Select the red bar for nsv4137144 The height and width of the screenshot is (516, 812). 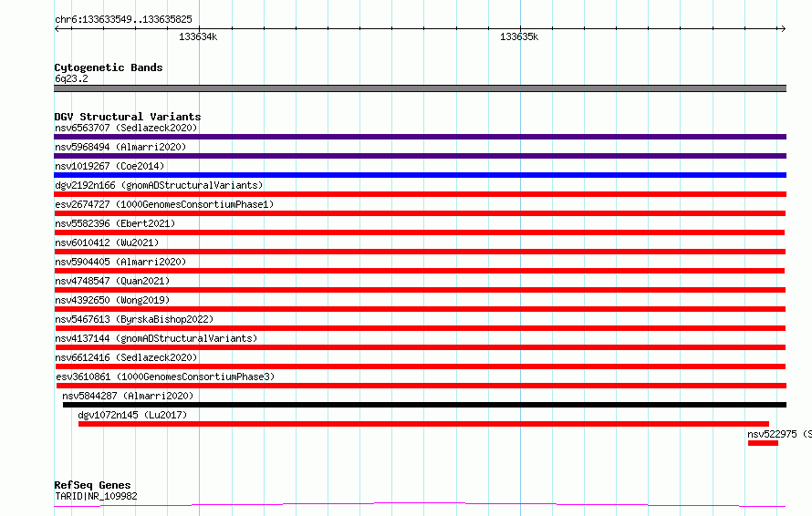[420, 347]
